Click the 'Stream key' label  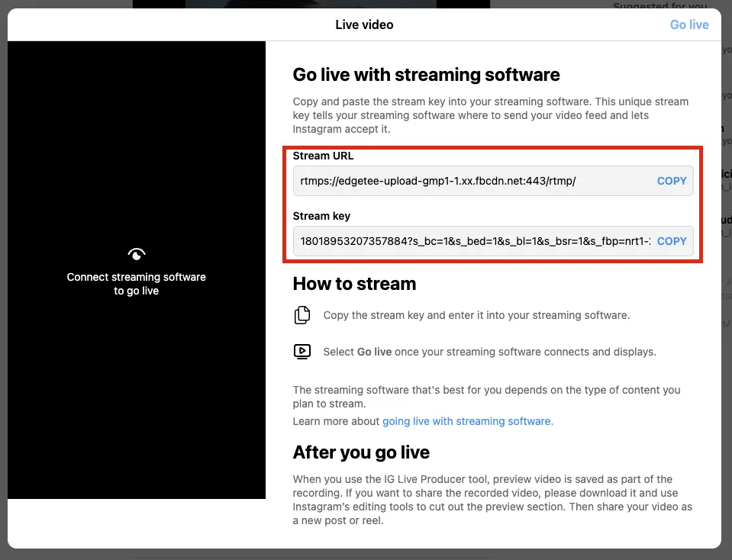tap(321, 216)
